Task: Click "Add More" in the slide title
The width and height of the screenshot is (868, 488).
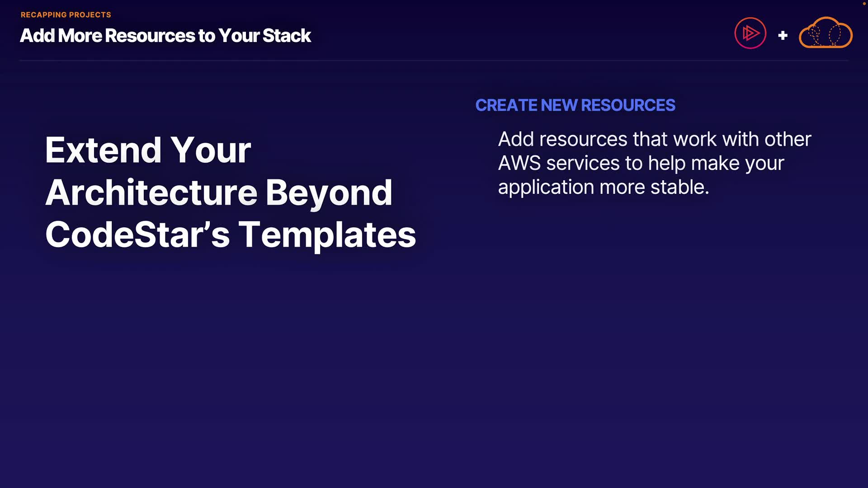Action: [x=61, y=36]
